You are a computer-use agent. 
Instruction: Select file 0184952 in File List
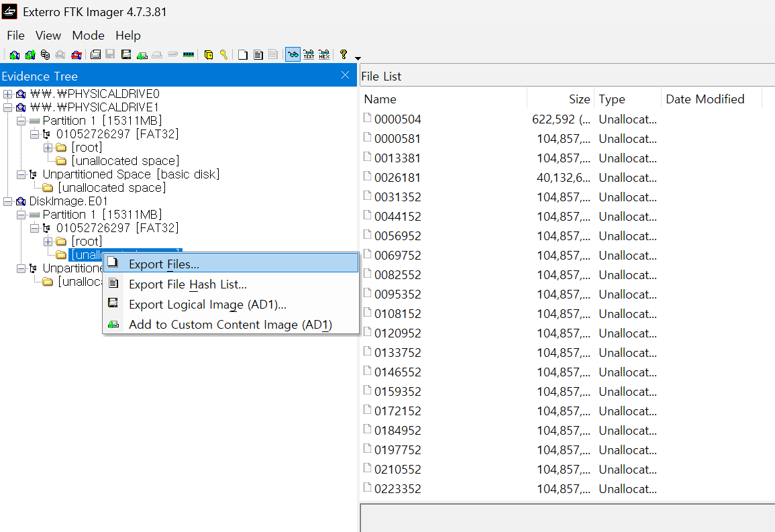pos(397,430)
